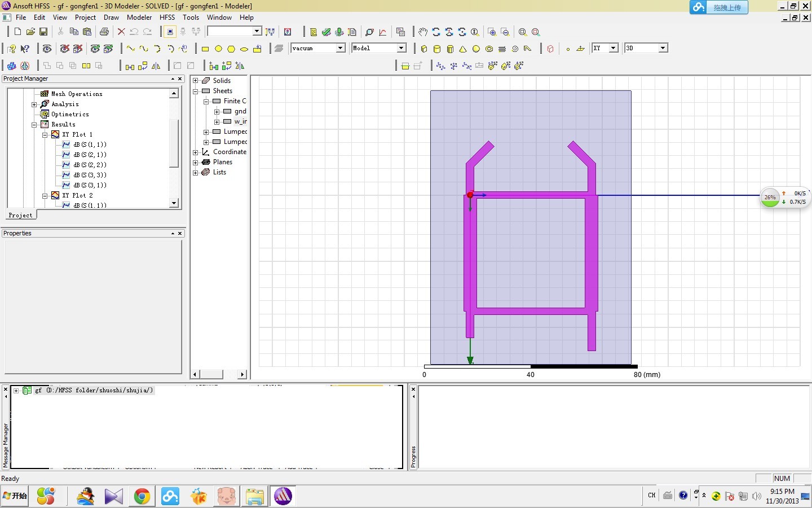Screen dimensions: 812x508
Task: Select the Draw ellipse tool
Action: tap(244, 49)
